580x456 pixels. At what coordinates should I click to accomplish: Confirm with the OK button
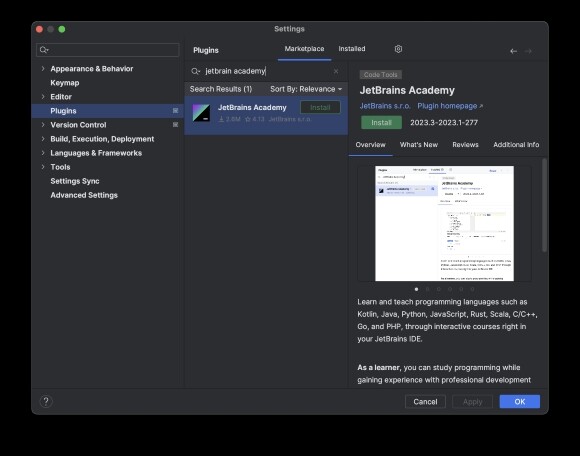click(520, 402)
